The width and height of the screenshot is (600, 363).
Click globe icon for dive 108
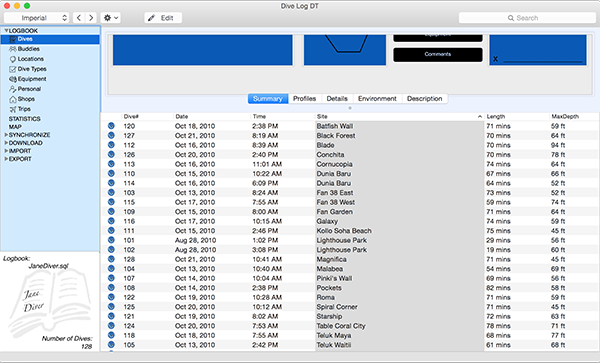111,288
